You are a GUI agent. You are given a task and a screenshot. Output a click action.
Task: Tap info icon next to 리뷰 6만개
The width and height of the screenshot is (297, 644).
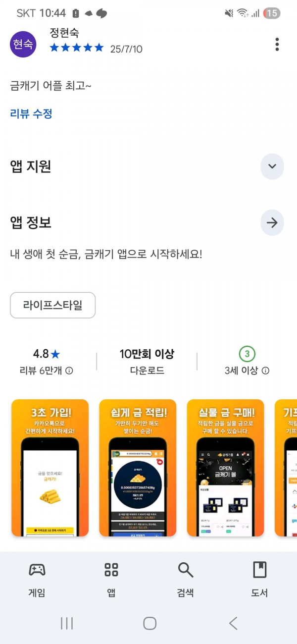(x=69, y=371)
